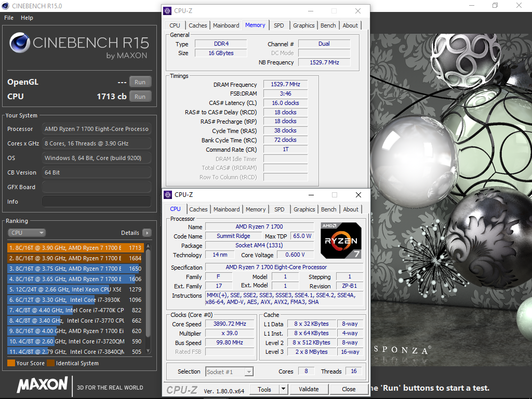The width and height of the screenshot is (532, 399).
Task: Click the Processor field showing AMD Ryzen 7 1700
Action: [x=97, y=129]
